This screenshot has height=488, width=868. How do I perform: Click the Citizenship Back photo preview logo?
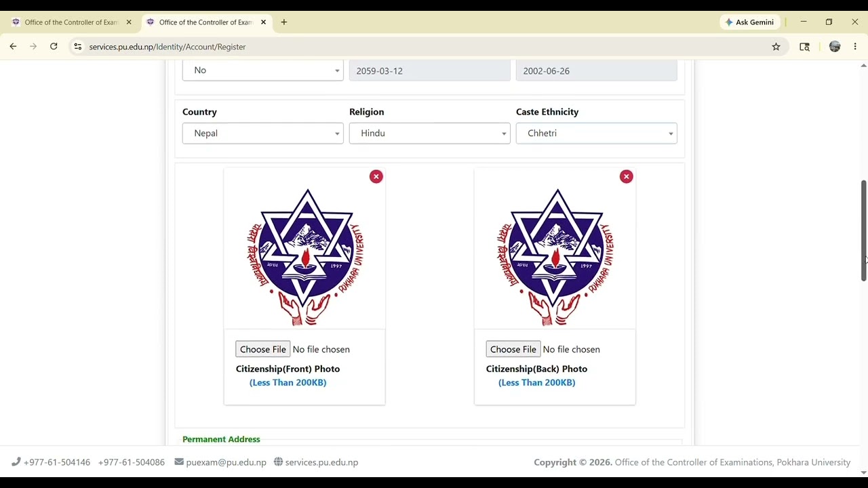[555, 257]
